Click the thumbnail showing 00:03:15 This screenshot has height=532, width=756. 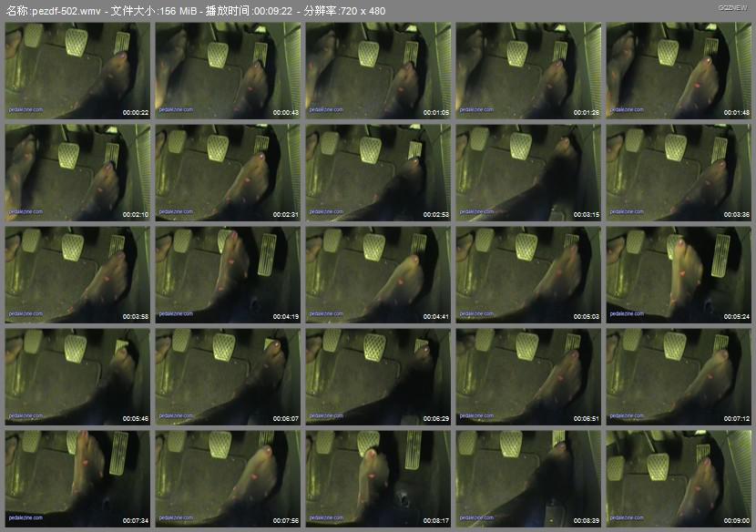pos(528,173)
